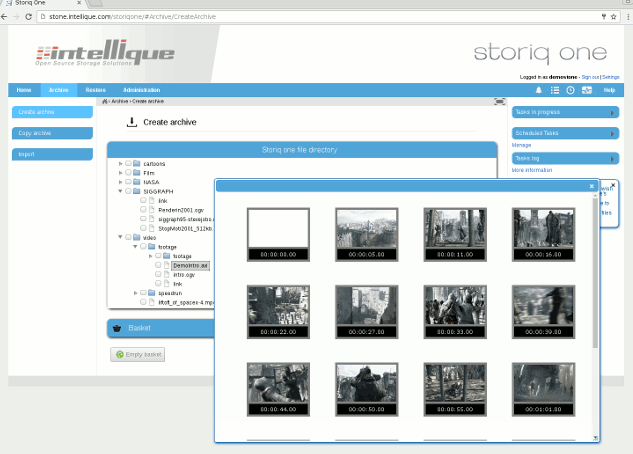
Task: Collapse the SIGGRAPH folder
Action: coord(120,191)
